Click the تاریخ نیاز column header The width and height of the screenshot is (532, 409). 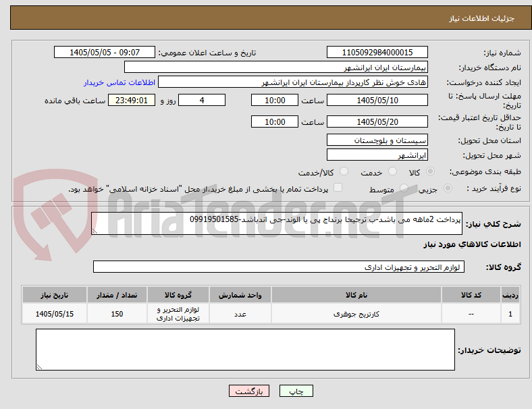coord(55,295)
